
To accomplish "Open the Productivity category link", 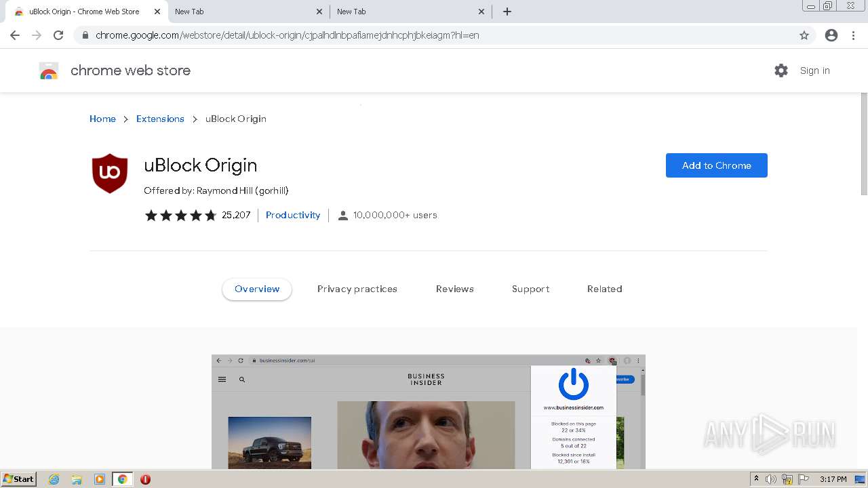I will 293,215.
